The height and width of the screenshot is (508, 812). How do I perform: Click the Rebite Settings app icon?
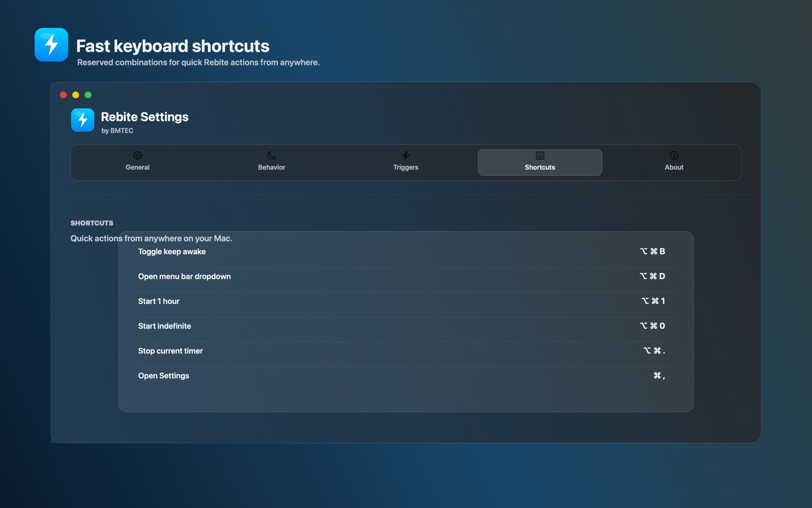click(x=82, y=120)
